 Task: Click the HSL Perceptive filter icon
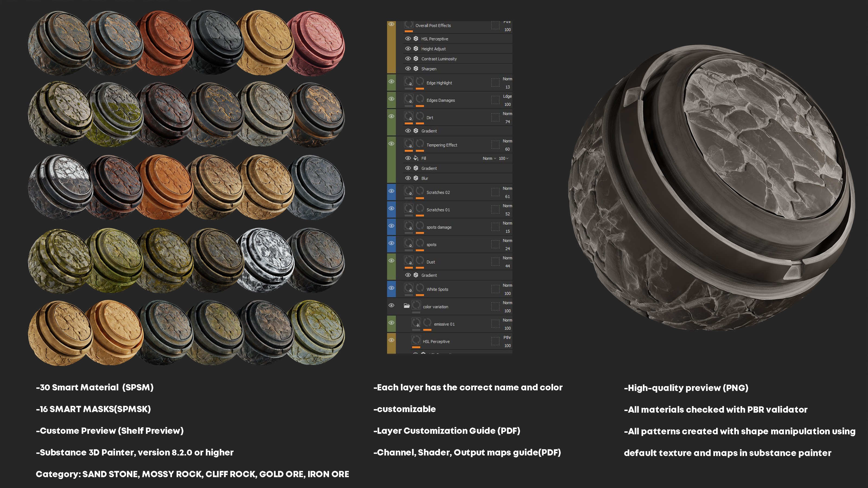(416, 39)
